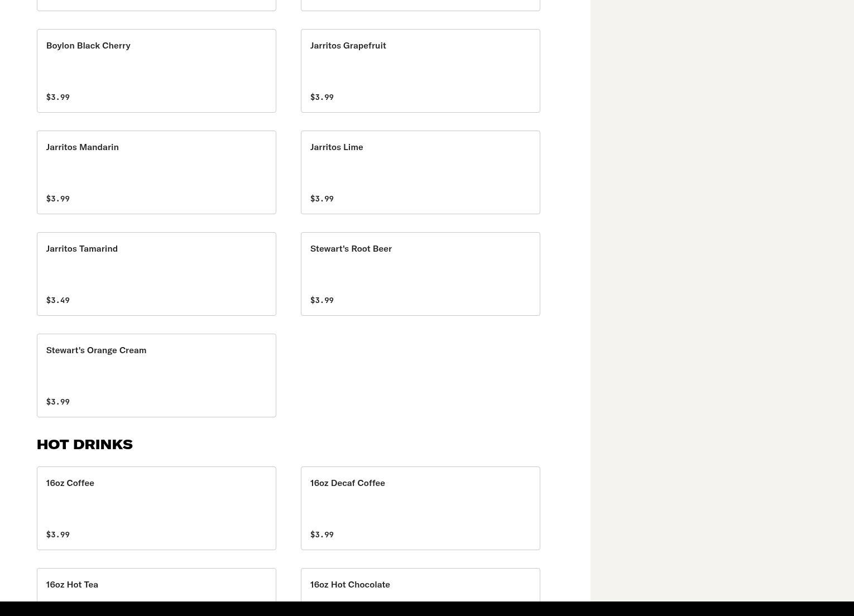This screenshot has width=854, height=616.
Task: Click the $3.49 price under Jarritos Tamarind
Action: coord(58,300)
